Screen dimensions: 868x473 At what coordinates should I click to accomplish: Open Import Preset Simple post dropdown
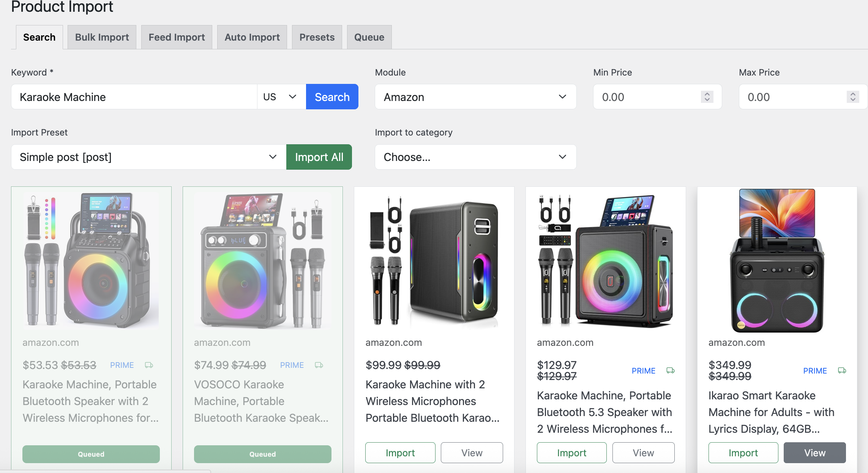point(148,157)
